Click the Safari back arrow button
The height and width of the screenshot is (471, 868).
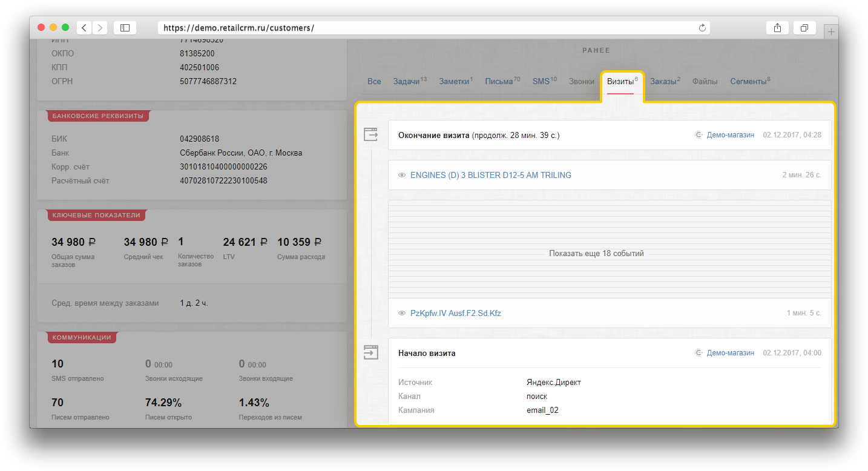pyautogui.click(x=84, y=28)
